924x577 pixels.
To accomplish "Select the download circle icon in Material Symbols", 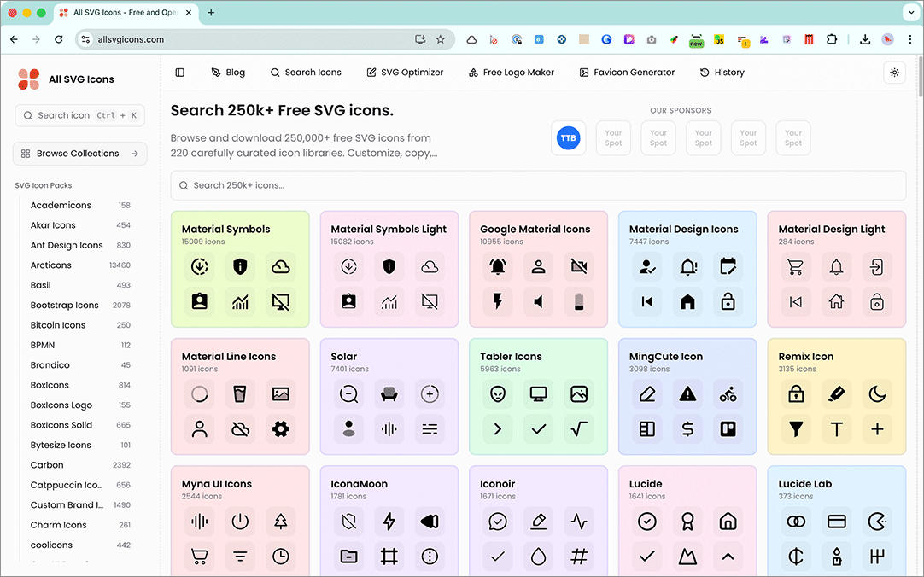I will point(199,267).
